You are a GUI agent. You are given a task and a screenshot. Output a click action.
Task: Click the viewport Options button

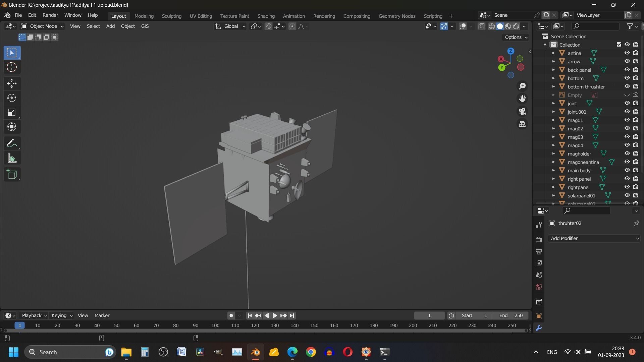[x=516, y=37]
